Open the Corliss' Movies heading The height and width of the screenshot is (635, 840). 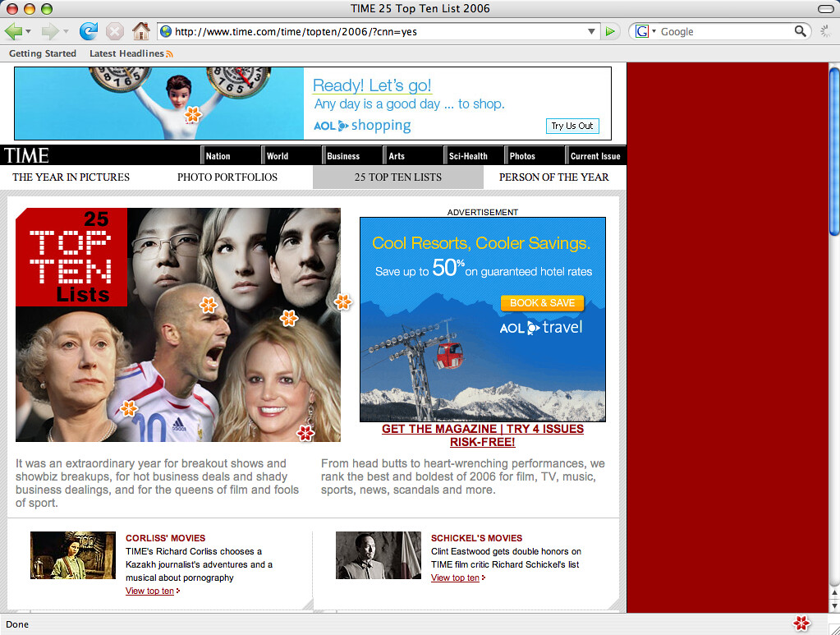click(x=166, y=538)
